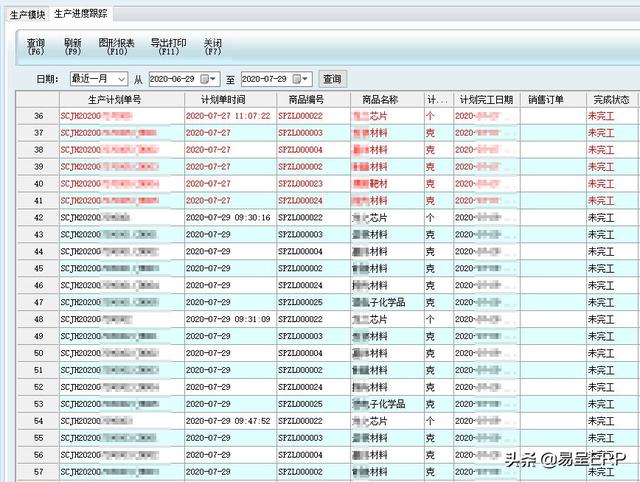Viewport: 640px width, 482px height.
Task: Select the 生产进度跟踪 tab
Action: pyautogui.click(x=82, y=15)
